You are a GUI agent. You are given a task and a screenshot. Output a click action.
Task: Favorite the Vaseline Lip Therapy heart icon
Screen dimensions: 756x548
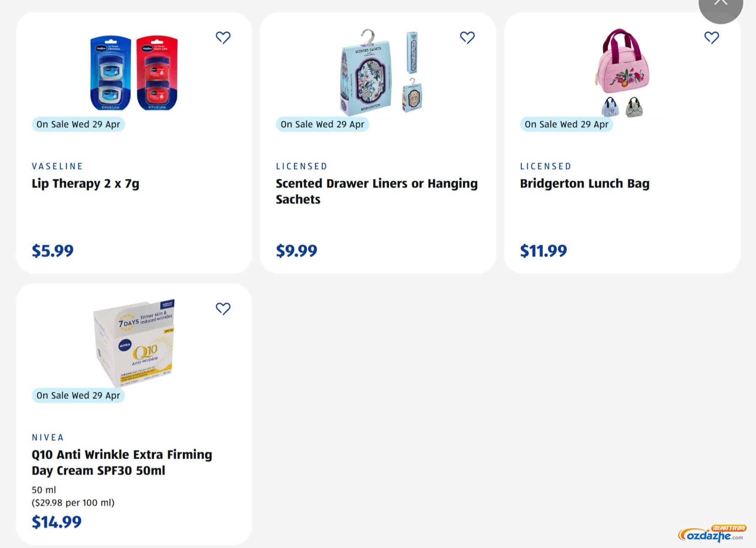click(223, 38)
